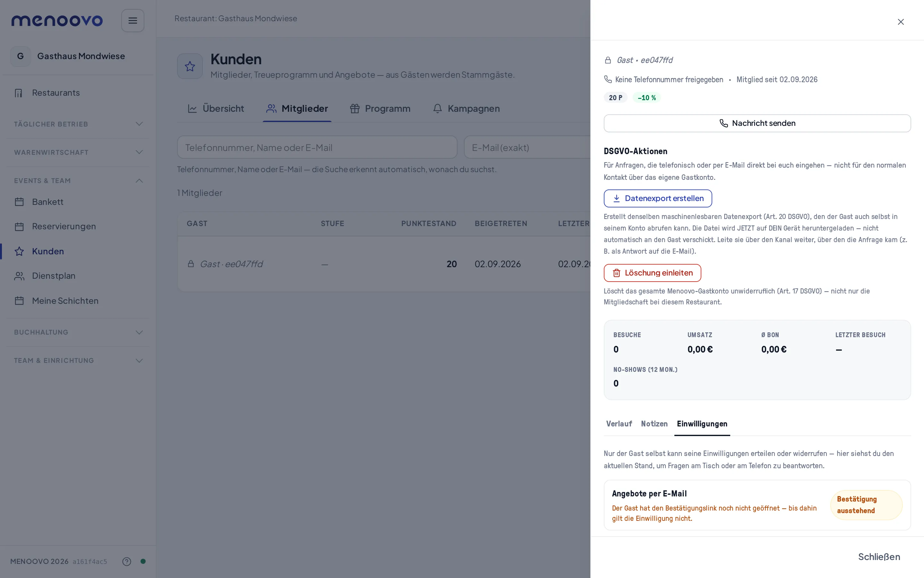924x578 pixels.
Task: Click the Löschung einleiten button
Action: (652, 273)
